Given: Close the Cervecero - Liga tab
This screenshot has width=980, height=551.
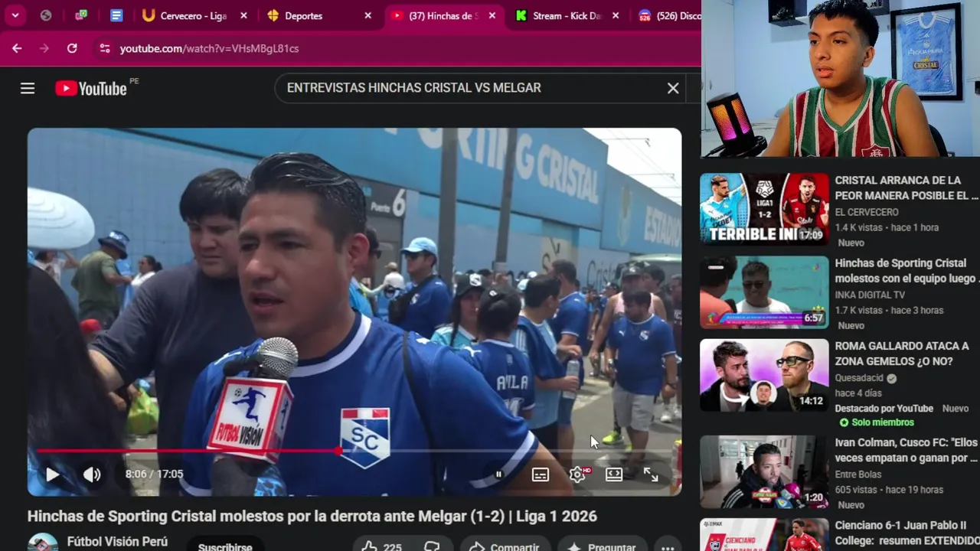Looking at the screenshot, I should pos(243,15).
